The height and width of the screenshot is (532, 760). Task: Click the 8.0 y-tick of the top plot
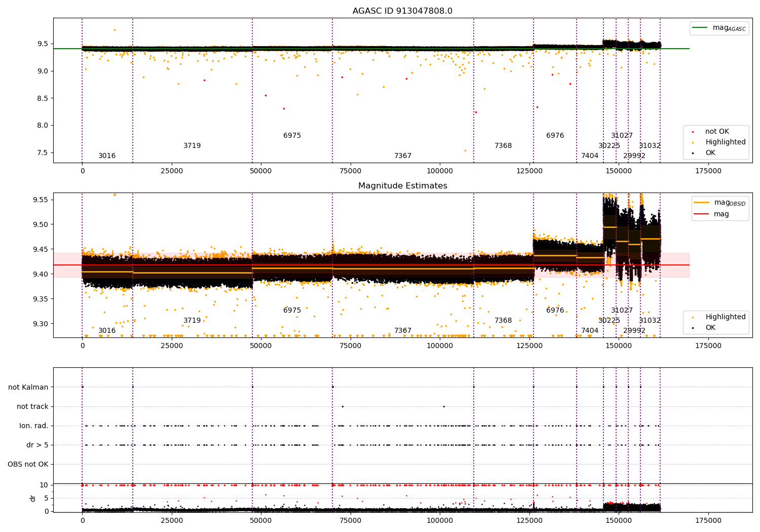42,126
